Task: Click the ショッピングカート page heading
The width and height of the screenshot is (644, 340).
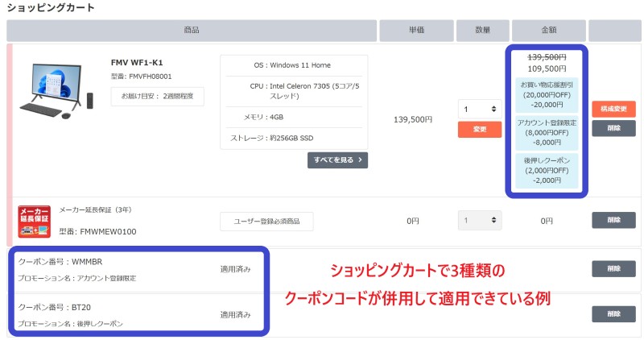Action: point(51,7)
